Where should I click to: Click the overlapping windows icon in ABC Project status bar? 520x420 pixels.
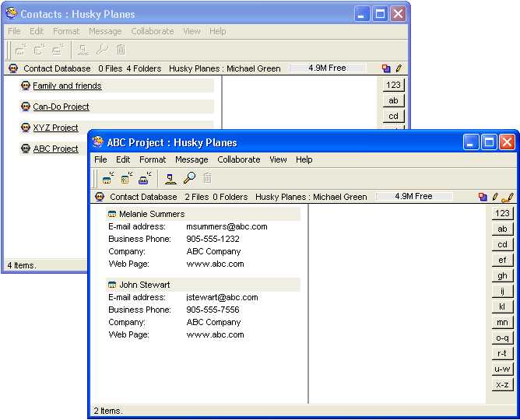point(483,197)
